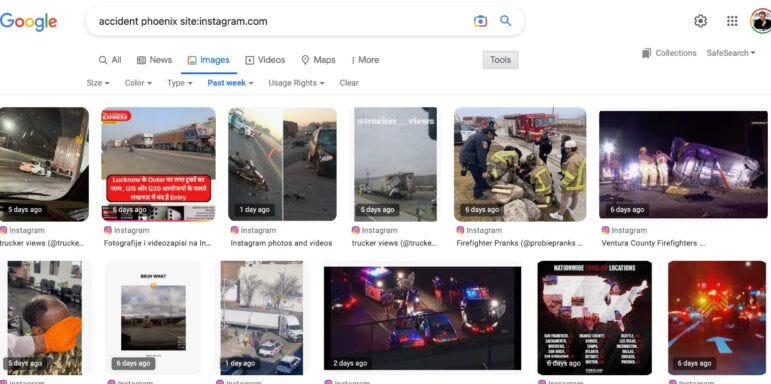Viewport: 771px width, 384px height.
Task: Click Instagram icon under Ventura County result
Action: [605, 230]
